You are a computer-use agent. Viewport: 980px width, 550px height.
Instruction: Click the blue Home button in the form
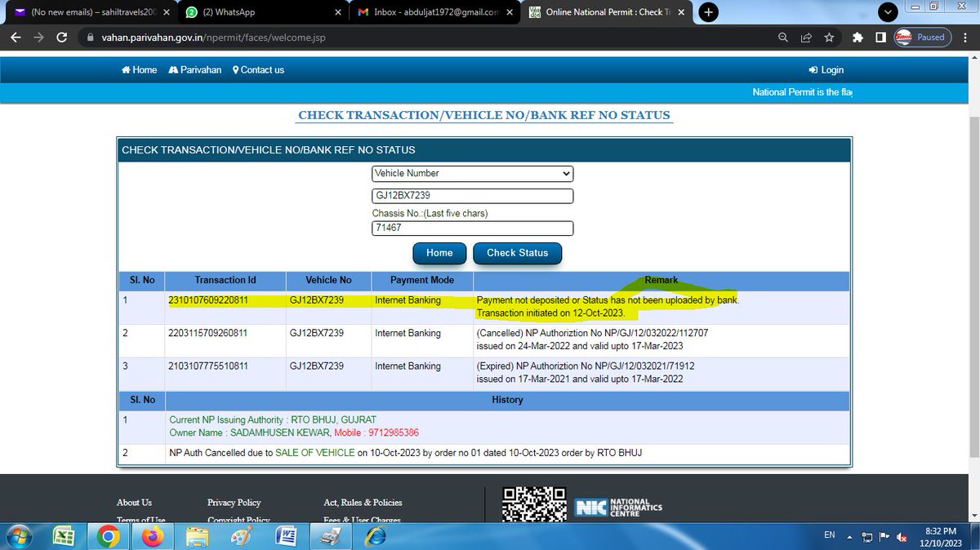pos(439,253)
